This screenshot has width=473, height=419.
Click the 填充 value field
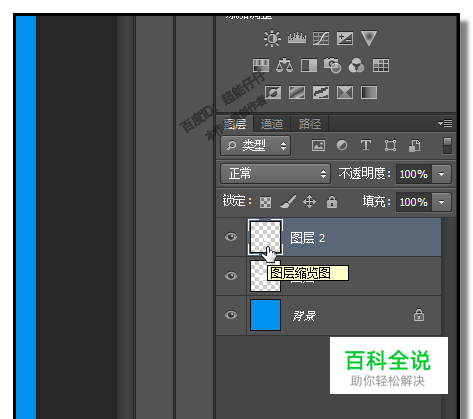[414, 202]
